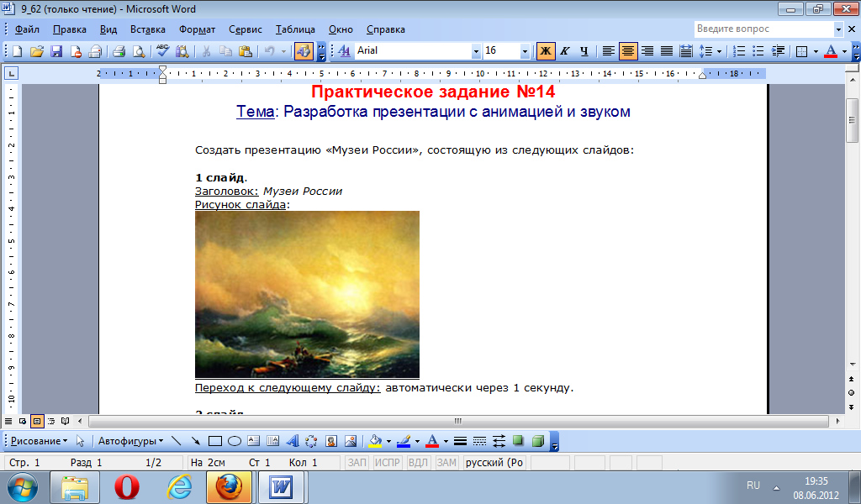Open the Файл menu
Screen dimensions: 861x504
pyautogui.click(x=27, y=29)
